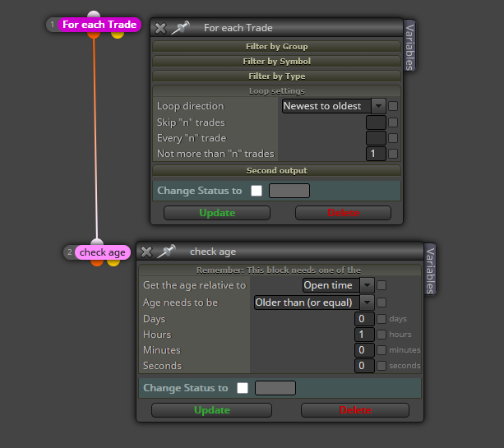Toggle checkbox beside Older than (or equal)

[x=381, y=303]
